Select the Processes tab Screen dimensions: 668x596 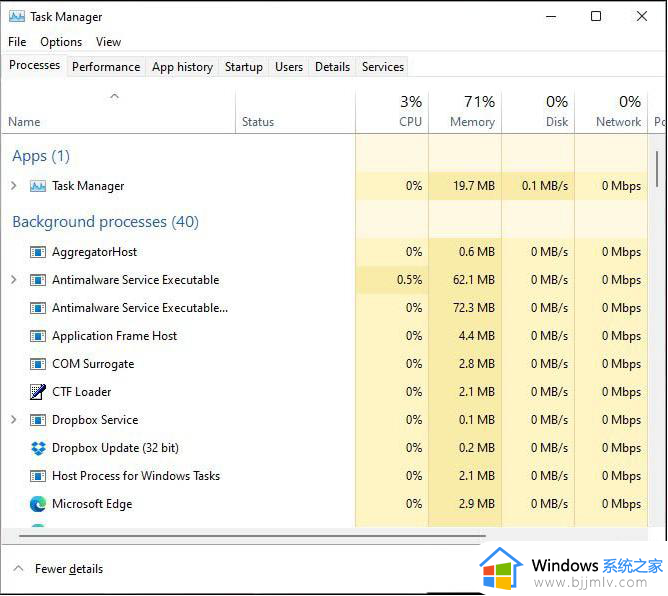coord(35,65)
